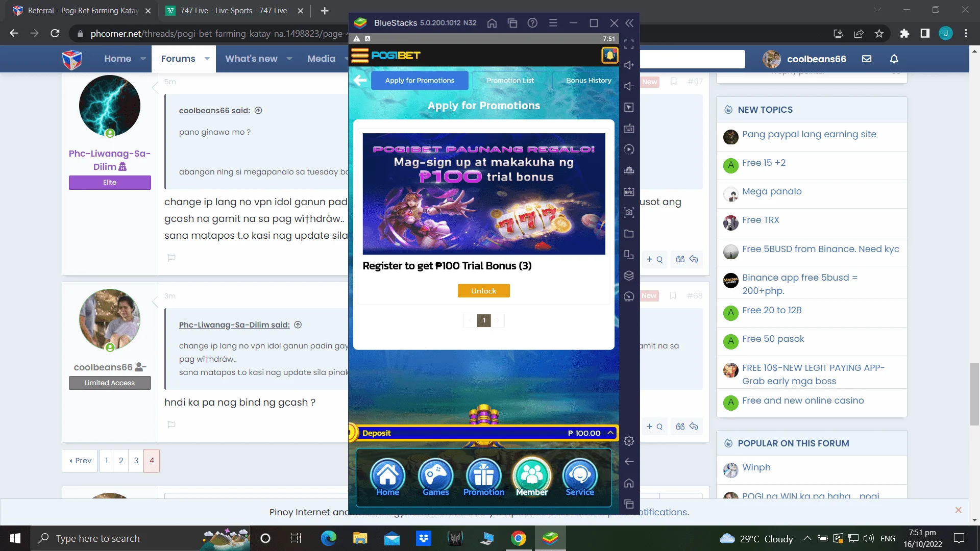Open coolbeans66 account menu in header
Image resolution: width=980 pixels, height=551 pixels.
tap(805, 59)
